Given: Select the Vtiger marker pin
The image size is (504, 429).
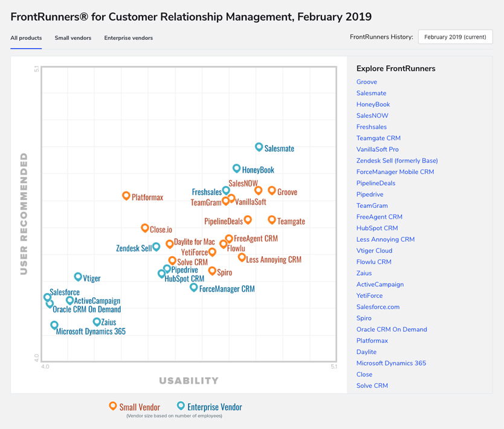Looking at the screenshot, I should [x=78, y=277].
